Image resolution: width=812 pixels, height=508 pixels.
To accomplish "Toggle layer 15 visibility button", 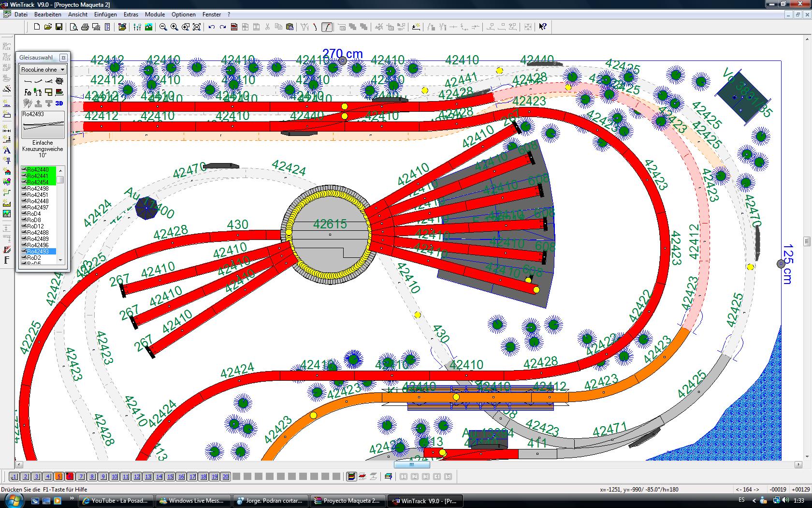I will [x=170, y=477].
